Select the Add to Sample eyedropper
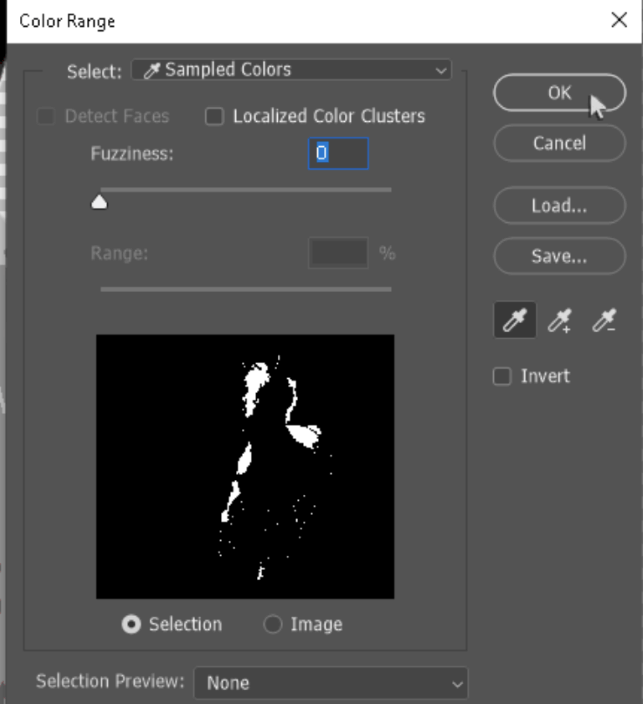 [559, 320]
